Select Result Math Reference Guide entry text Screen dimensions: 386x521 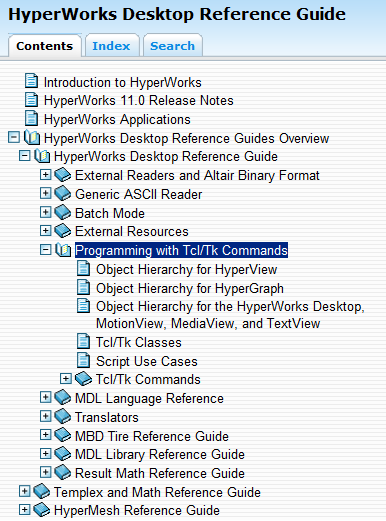click(x=160, y=473)
